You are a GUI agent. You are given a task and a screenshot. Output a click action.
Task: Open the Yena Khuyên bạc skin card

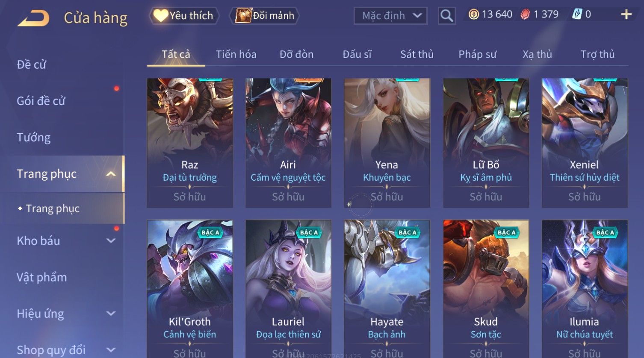387,143
